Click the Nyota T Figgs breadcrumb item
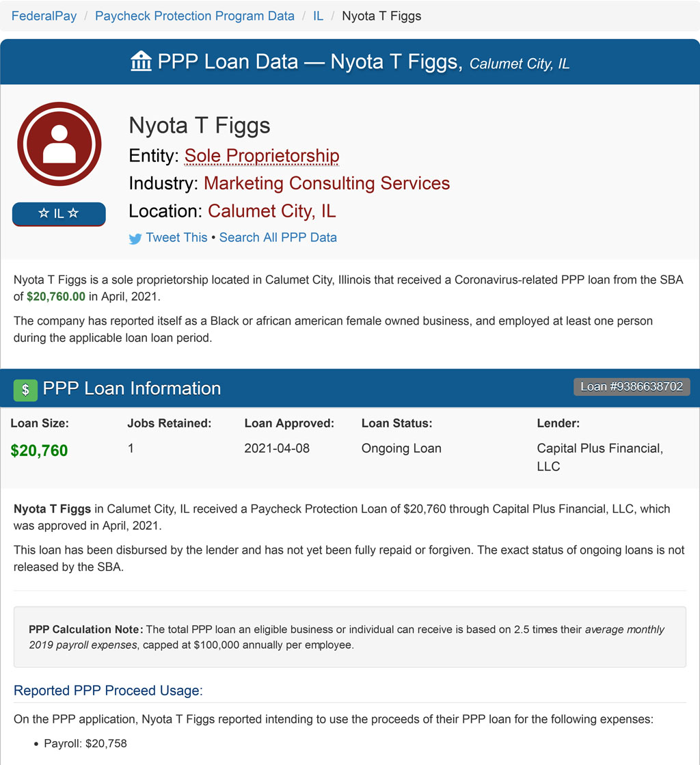Image resolution: width=700 pixels, height=765 pixels. pos(381,16)
